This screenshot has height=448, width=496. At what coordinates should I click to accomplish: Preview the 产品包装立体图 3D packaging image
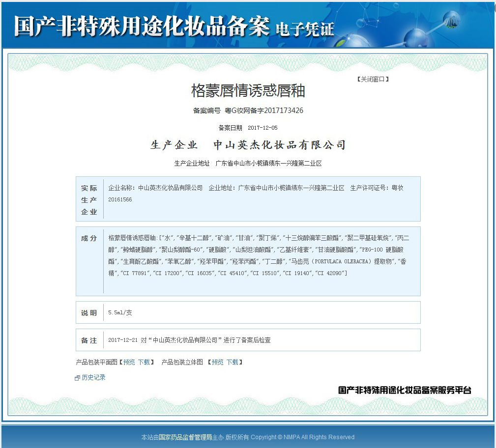[217, 362]
